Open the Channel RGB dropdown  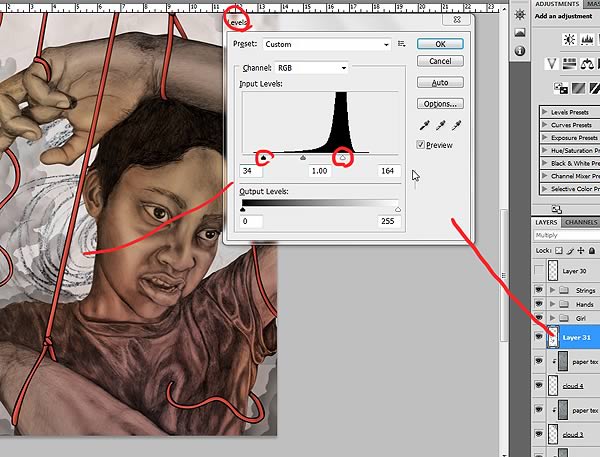pyautogui.click(x=311, y=68)
